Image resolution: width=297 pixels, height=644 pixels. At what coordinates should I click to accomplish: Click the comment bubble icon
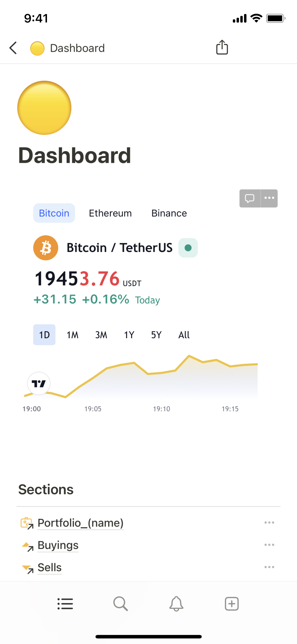[249, 198]
